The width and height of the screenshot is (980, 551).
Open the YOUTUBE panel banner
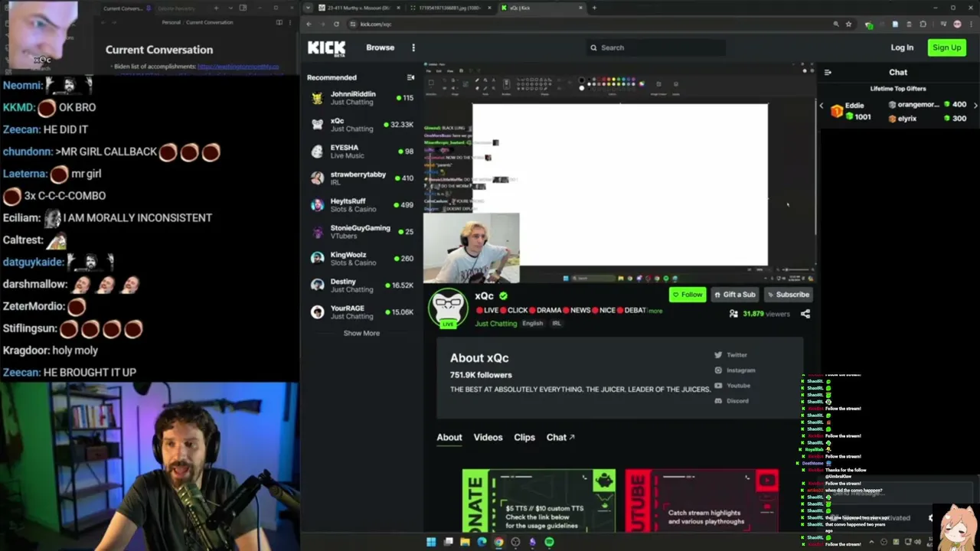702,500
